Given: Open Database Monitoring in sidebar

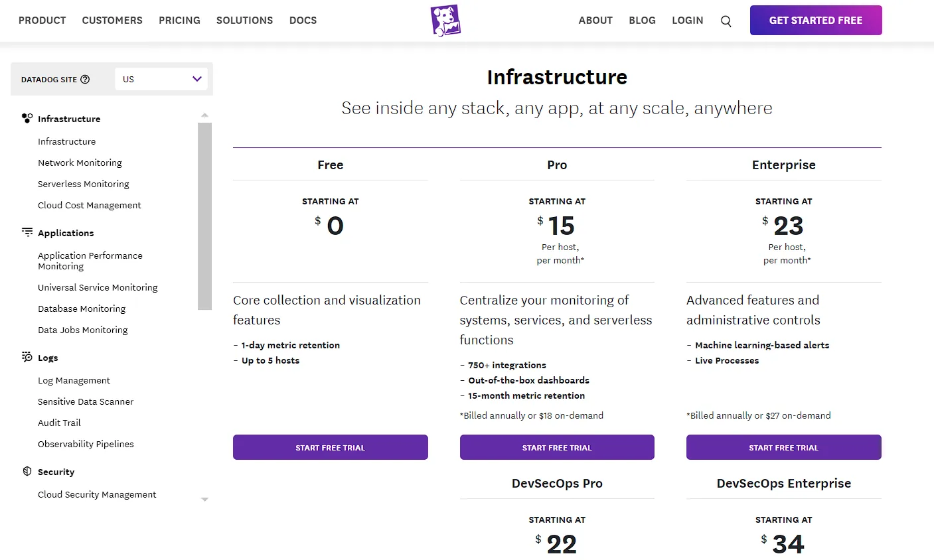Looking at the screenshot, I should click(x=82, y=309).
